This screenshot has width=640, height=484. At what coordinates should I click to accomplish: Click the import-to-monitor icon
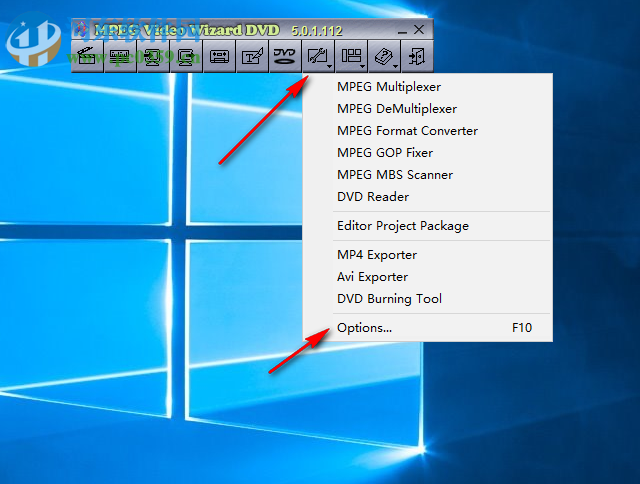pyautogui.click(x=153, y=56)
